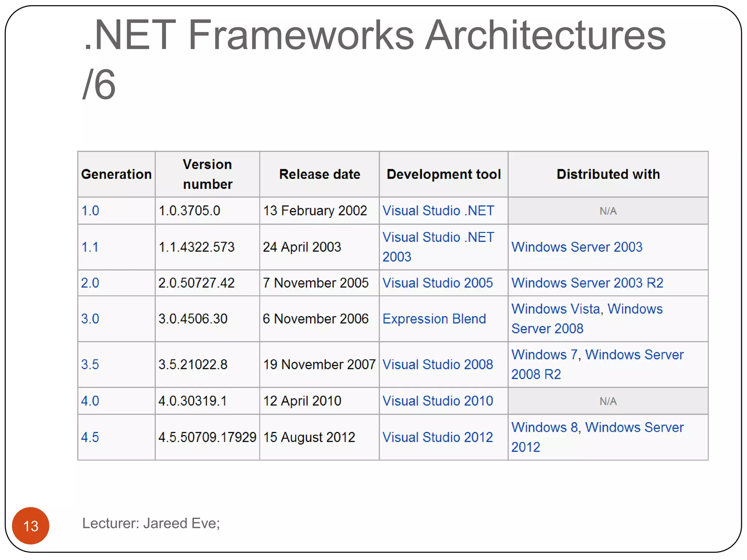Click the 'Visual Studio 2005' link
Screen dimensions: 747x560
[438, 283]
